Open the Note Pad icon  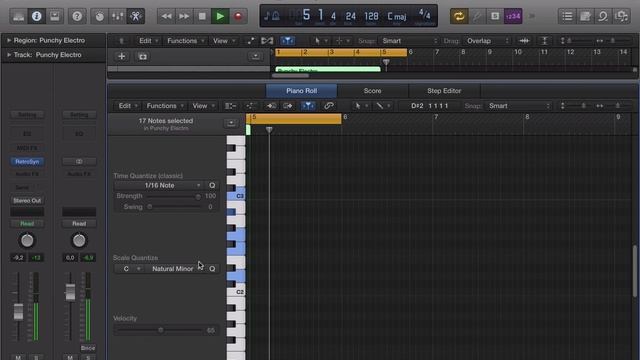[585, 16]
